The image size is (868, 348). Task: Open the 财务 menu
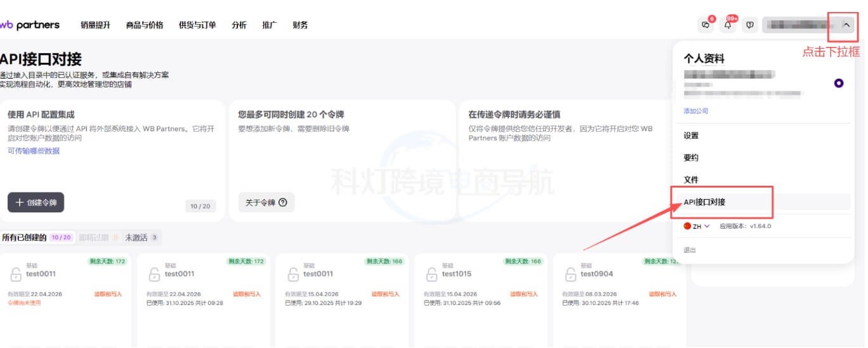click(300, 25)
